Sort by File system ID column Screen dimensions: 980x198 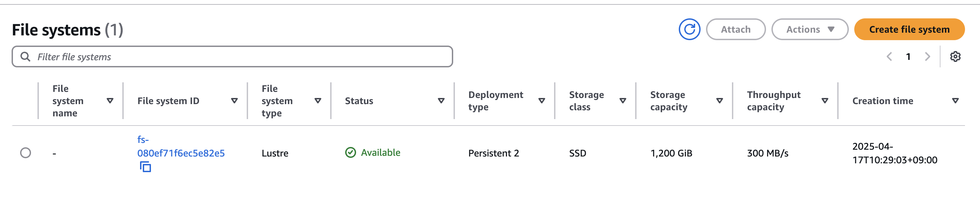[x=234, y=101]
